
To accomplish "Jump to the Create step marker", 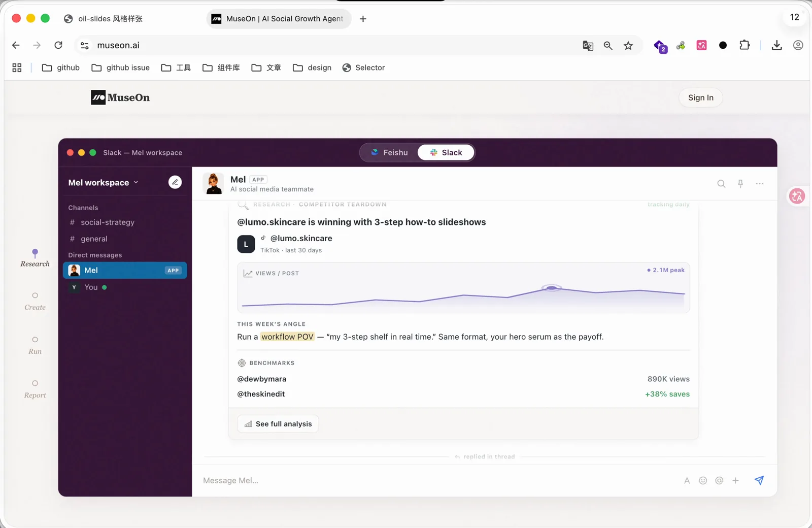I will point(35,302).
